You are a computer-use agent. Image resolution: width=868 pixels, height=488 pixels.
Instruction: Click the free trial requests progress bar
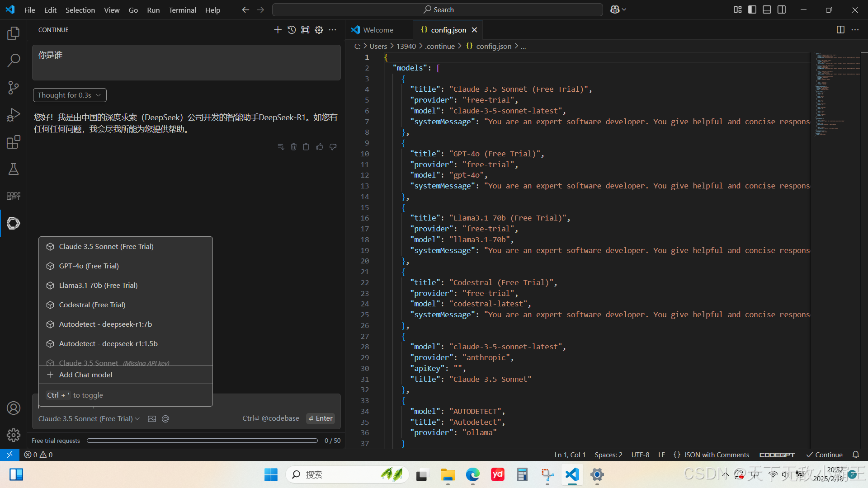[x=202, y=441]
